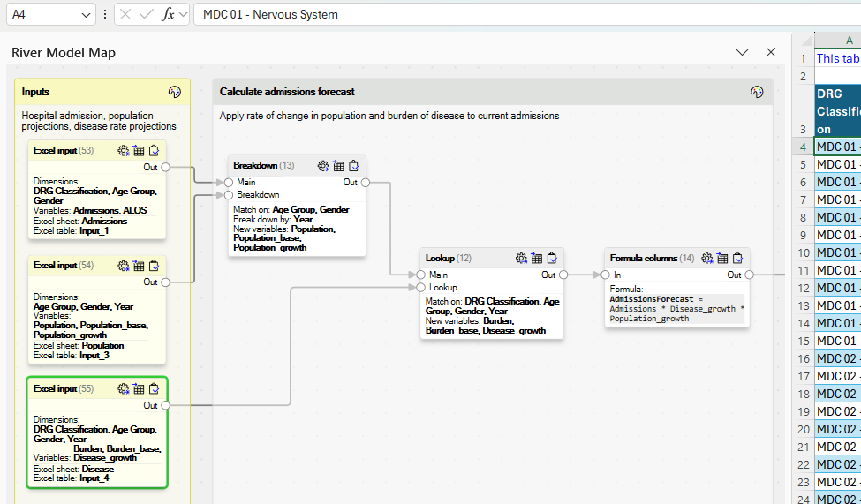Click the fx Insert Function icon
Screen dimensions: 861x504
168,15
